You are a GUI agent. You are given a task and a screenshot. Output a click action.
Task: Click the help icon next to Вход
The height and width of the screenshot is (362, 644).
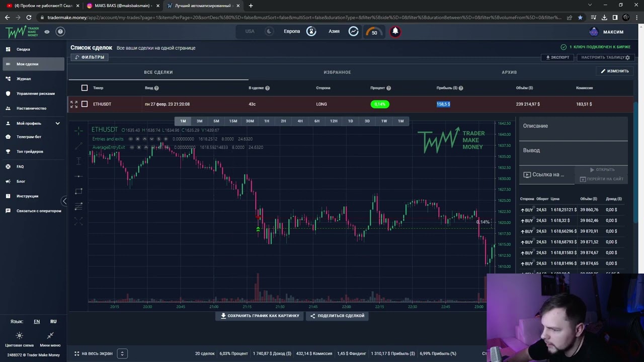click(156, 88)
